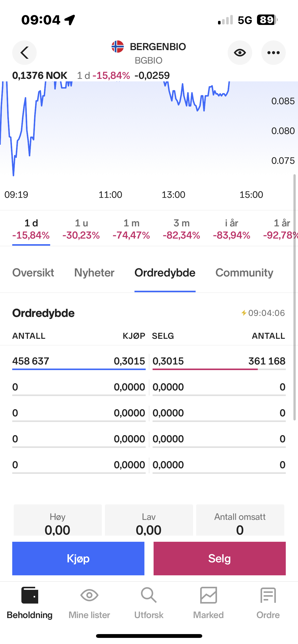The height and width of the screenshot is (644, 298).
Task: Switch to the Oversikt tab
Action: point(33,273)
